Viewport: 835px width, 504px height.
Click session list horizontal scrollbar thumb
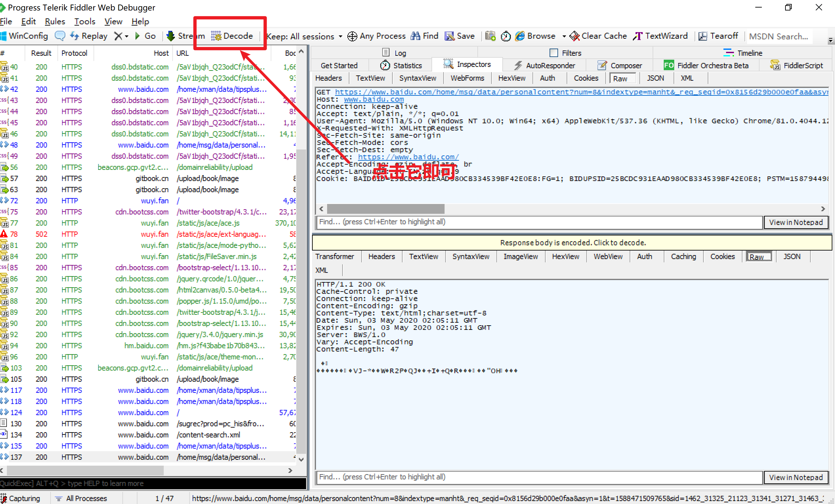point(85,470)
